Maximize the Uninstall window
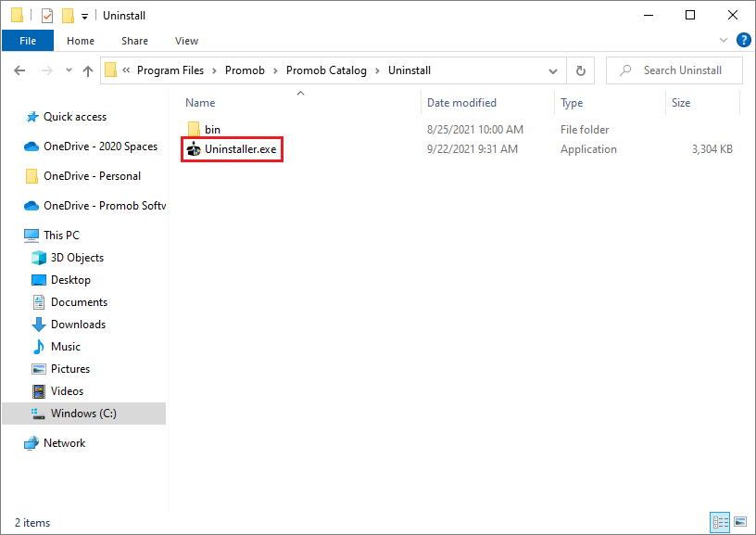Image resolution: width=756 pixels, height=535 pixels. pos(690,16)
